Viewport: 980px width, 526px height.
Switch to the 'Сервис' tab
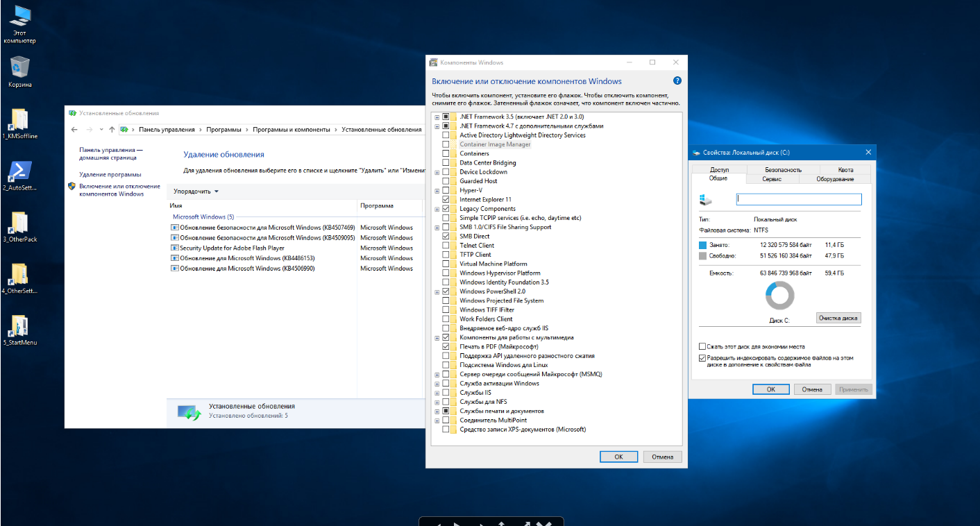pos(772,179)
